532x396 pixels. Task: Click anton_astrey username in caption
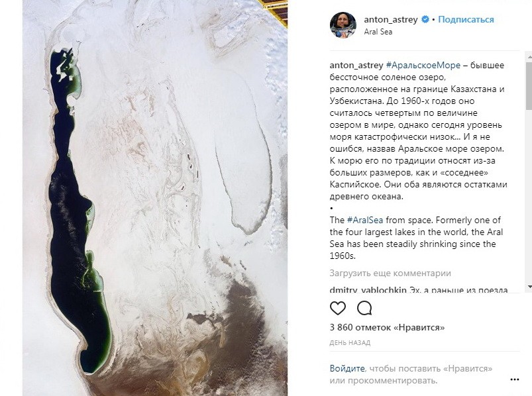point(356,65)
